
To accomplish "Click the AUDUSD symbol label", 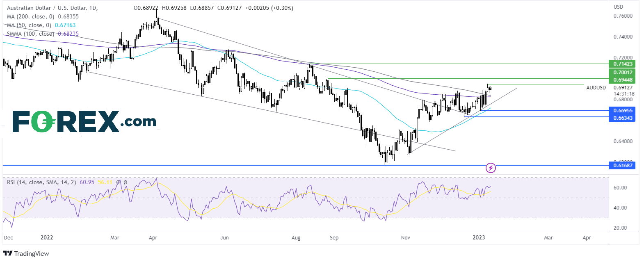I will click(596, 88).
